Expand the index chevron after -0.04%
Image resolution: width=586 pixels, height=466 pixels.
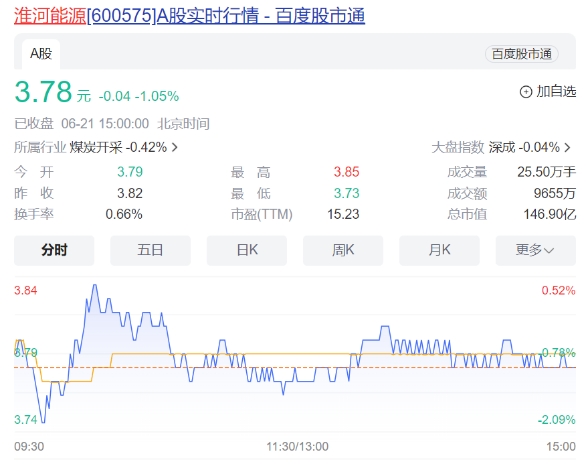pyautogui.click(x=567, y=148)
